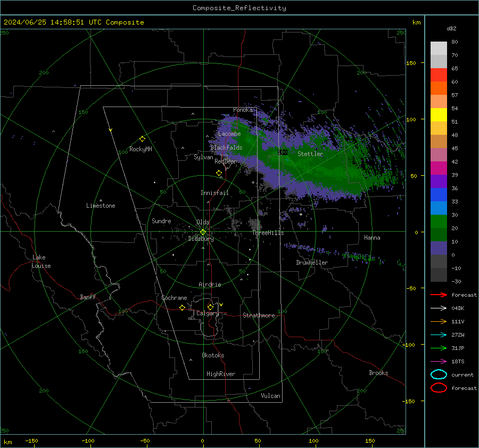Click the cyan current ellipse legend icon
Screen dimensions: 479x448
439,374
